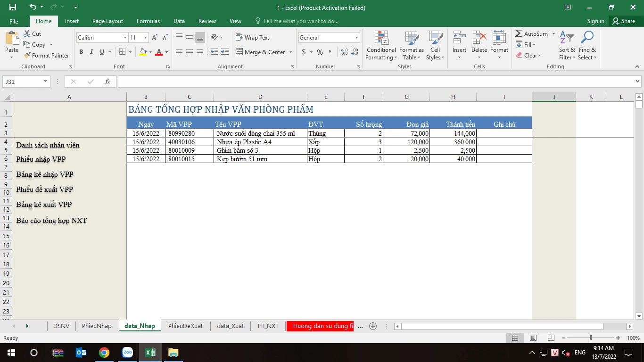Switch to the PhieuNhap sheet tab
Screen dimensions: 644x362
97,326
